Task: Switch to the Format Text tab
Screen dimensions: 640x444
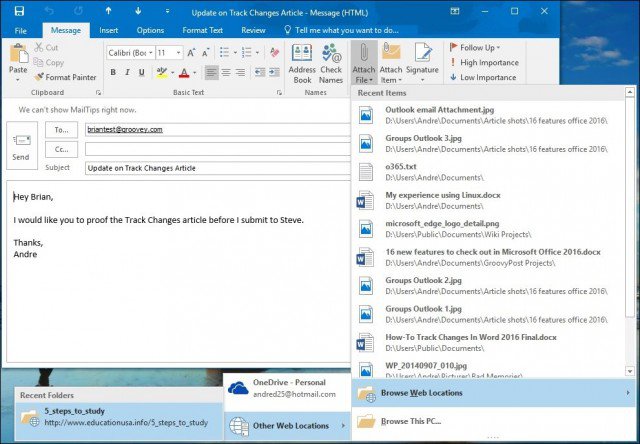Action: (202, 30)
